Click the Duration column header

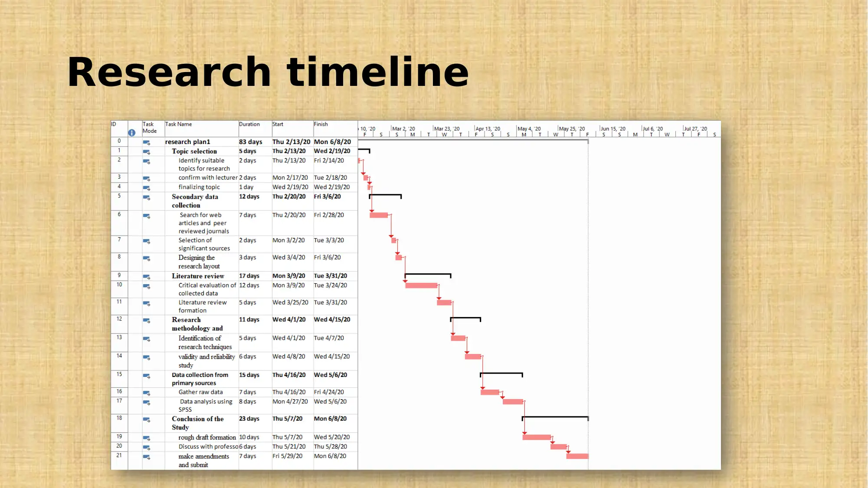pyautogui.click(x=249, y=124)
